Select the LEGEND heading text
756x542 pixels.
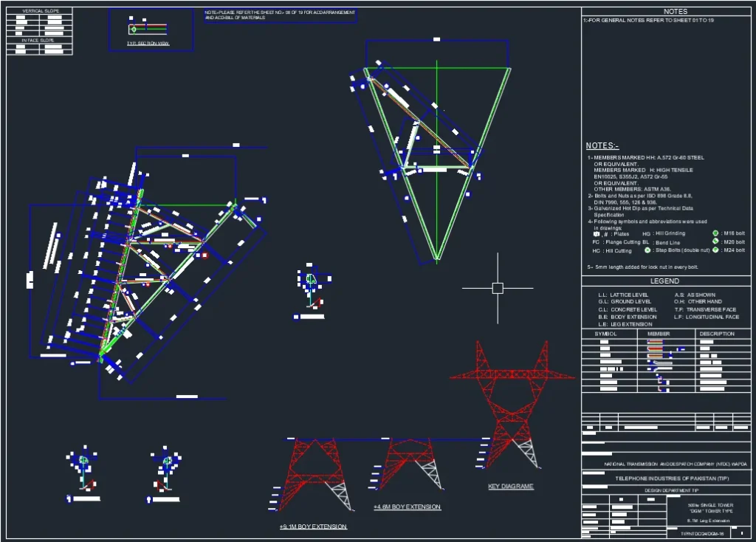[x=664, y=281]
